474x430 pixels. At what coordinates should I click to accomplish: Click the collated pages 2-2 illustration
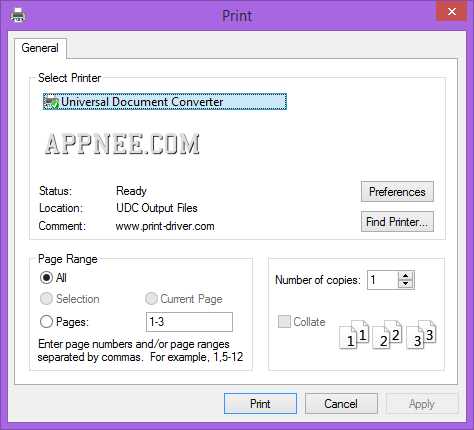click(387, 334)
